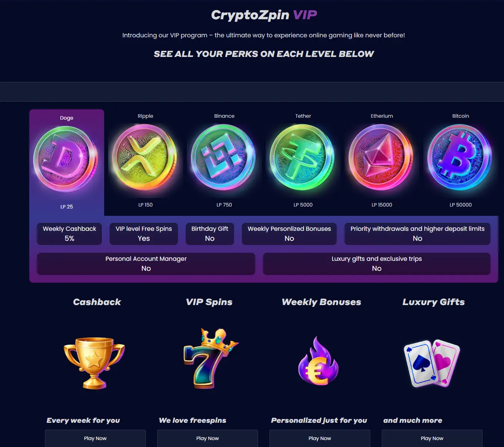Click Play Now under Weekly Bonuses
The image size is (504, 447).
coord(320,438)
